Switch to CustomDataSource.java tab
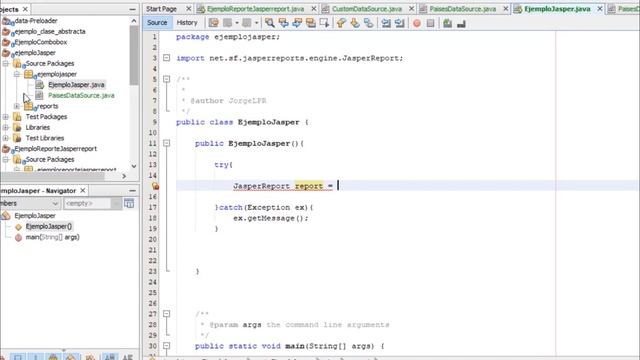The image size is (640, 360). pyautogui.click(x=367, y=9)
